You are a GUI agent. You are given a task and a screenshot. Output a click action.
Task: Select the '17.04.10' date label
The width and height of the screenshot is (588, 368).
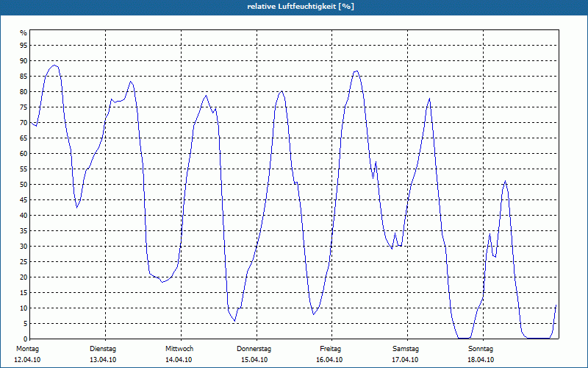[405, 360]
